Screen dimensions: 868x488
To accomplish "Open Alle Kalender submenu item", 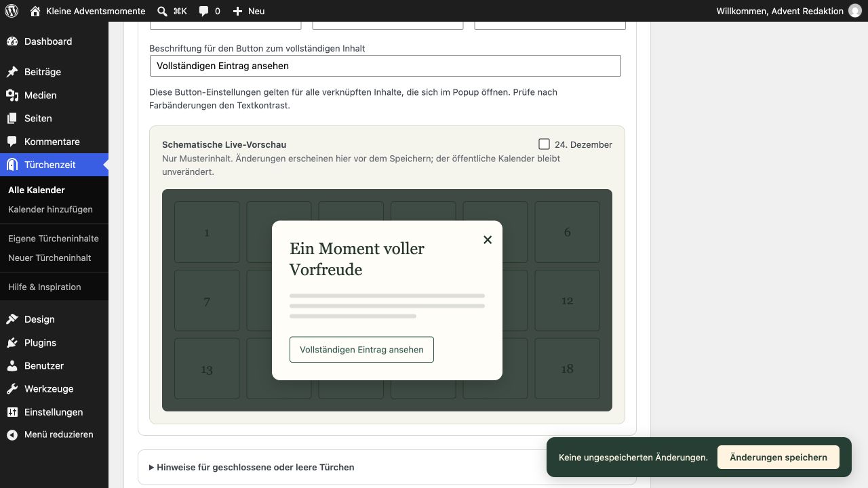I will click(x=37, y=190).
